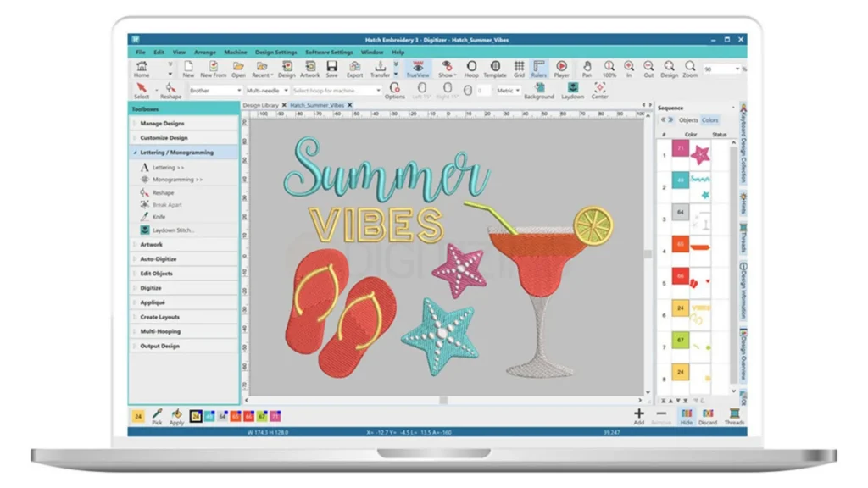The image size is (868, 488).
Task: Click the Lettering >> tool
Action: [x=162, y=167]
